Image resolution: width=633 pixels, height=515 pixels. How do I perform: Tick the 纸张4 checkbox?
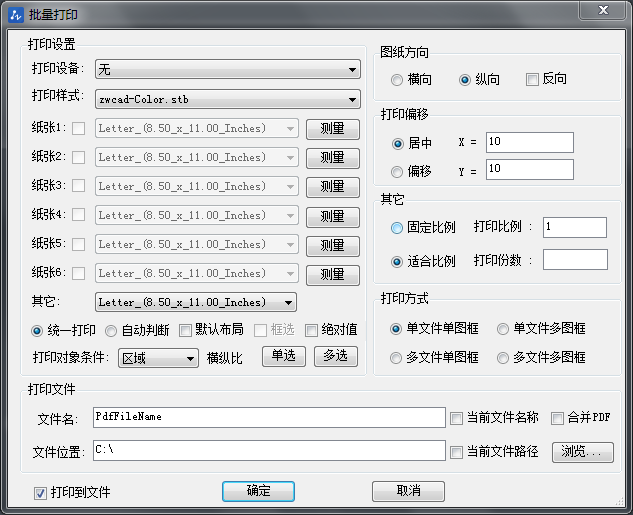click(x=78, y=215)
